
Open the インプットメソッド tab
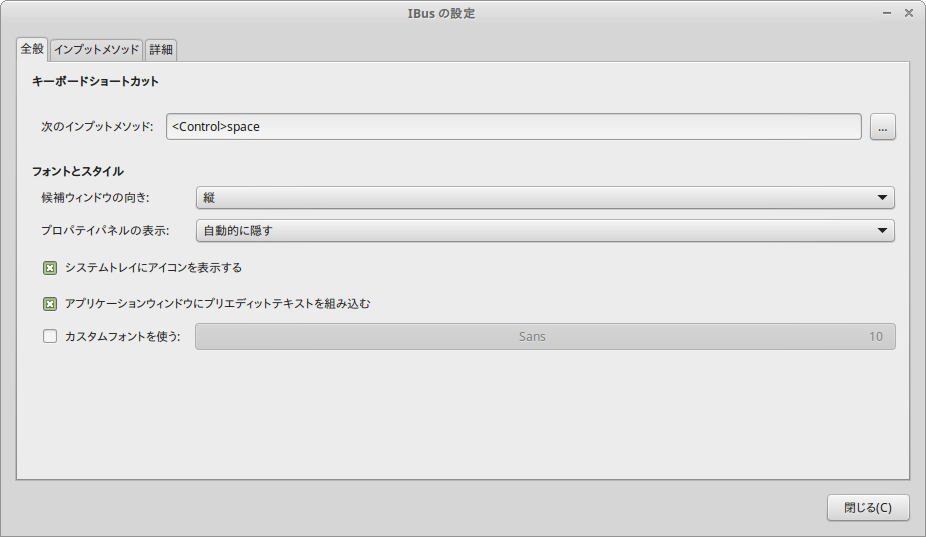pyautogui.click(x=96, y=50)
